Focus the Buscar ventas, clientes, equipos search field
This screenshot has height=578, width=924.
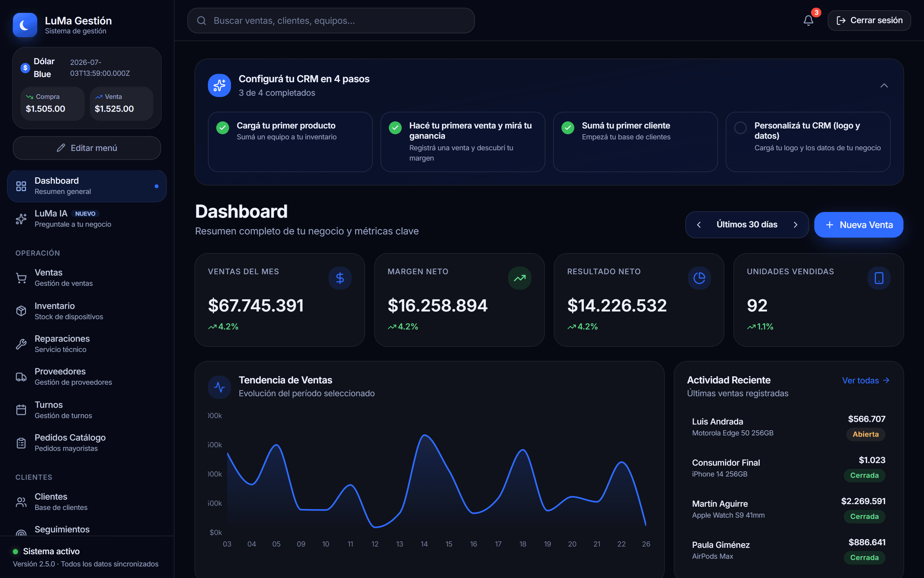click(x=331, y=21)
